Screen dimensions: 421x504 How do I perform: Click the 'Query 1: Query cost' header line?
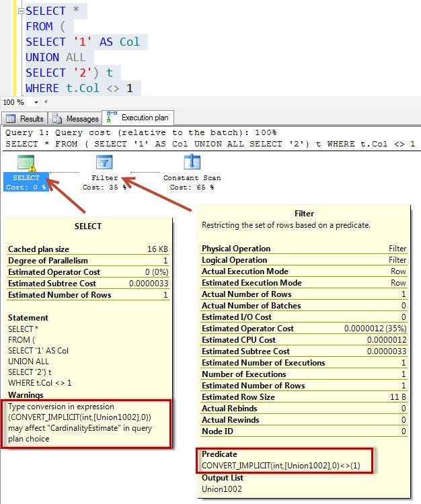(x=141, y=132)
